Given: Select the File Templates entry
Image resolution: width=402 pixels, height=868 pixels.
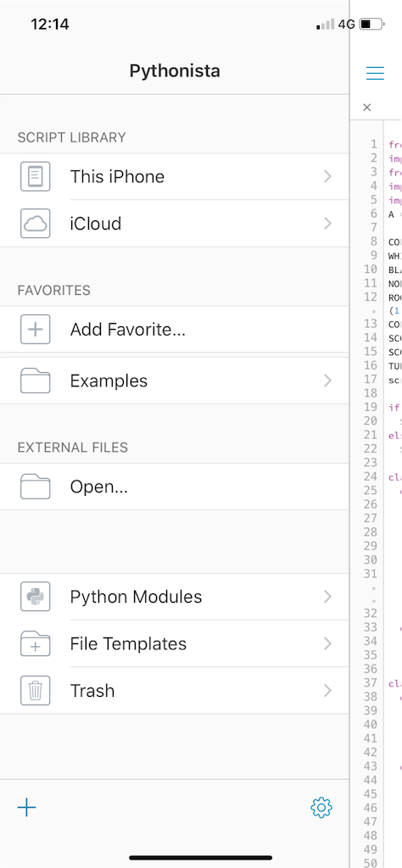Looking at the screenshot, I should click(175, 644).
